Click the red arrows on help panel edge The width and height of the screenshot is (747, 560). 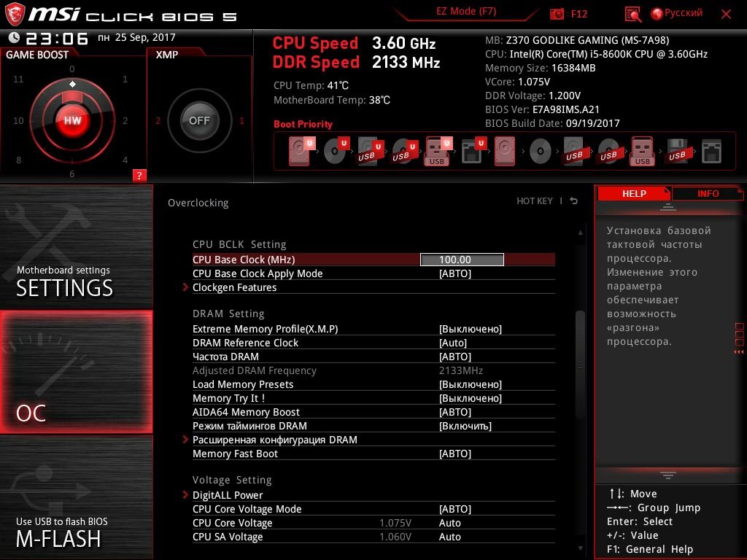click(739, 352)
